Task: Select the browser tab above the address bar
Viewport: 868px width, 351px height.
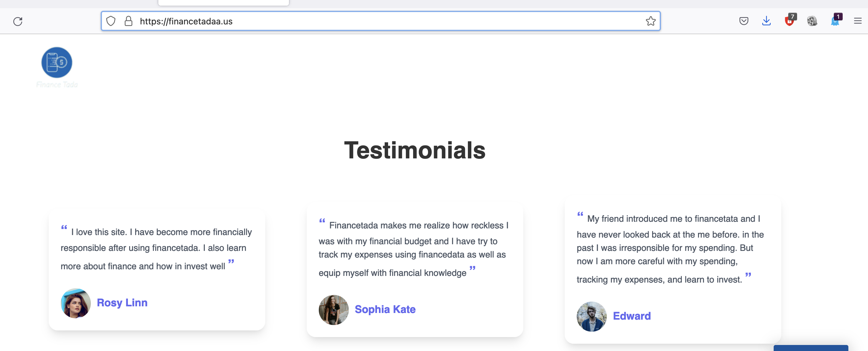Action: coord(223,3)
